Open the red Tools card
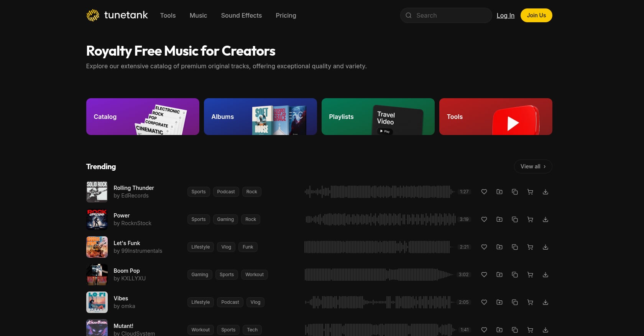Screen dimensions: 644x336 [496, 117]
